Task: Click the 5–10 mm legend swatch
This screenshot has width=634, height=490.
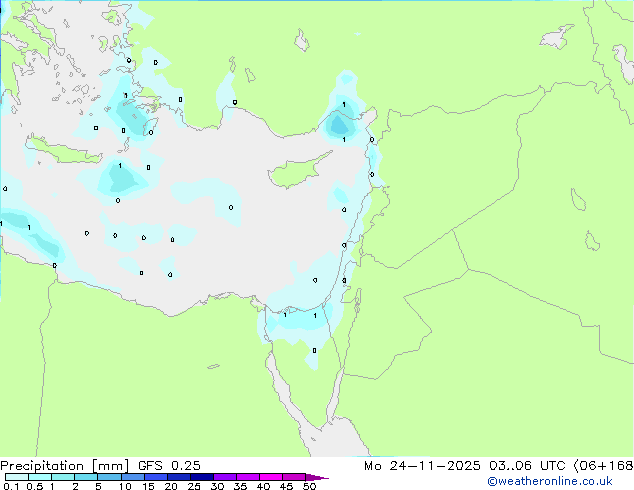Action: pos(109,477)
